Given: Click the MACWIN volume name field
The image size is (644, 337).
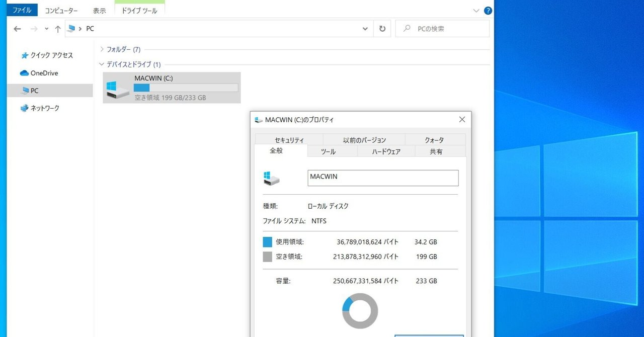Looking at the screenshot, I should (x=383, y=178).
